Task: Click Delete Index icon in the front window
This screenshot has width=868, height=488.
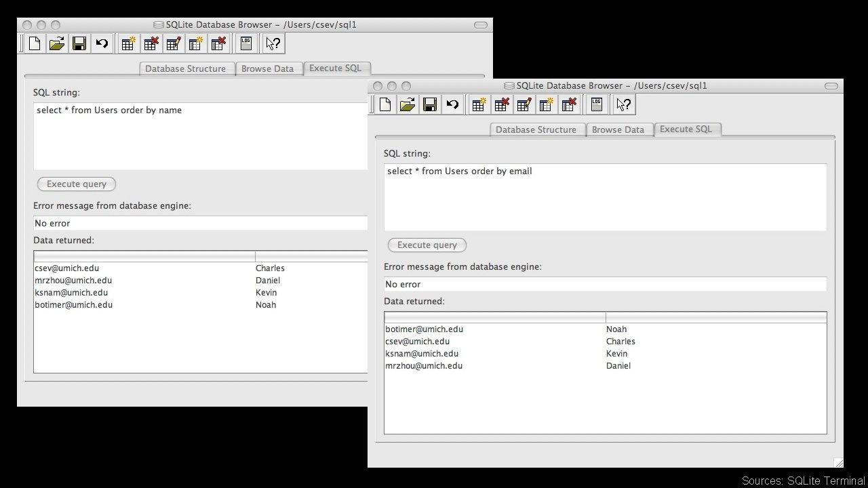Action: pyautogui.click(x=569, y=104)
